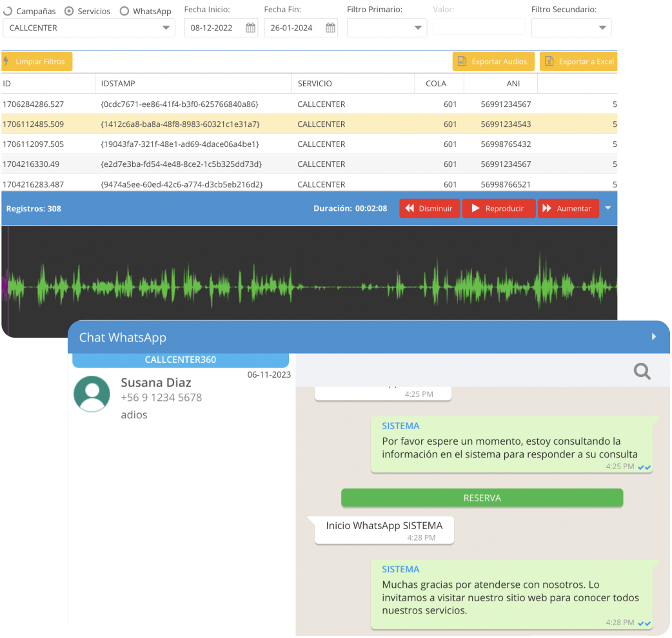This screenshot has width=672, height=638.
Task: Click the Fecha Inicio calendar icon
Action: tap(250, 28)
